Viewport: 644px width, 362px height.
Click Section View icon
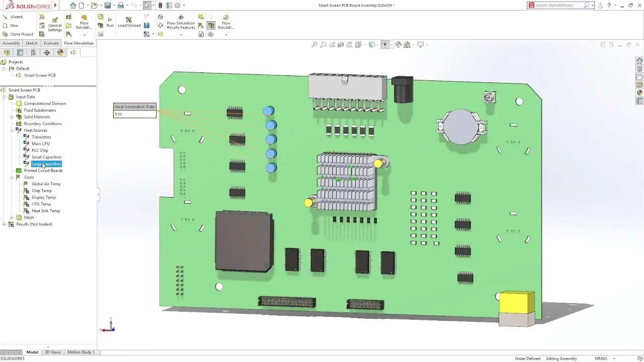pos(341,45)
